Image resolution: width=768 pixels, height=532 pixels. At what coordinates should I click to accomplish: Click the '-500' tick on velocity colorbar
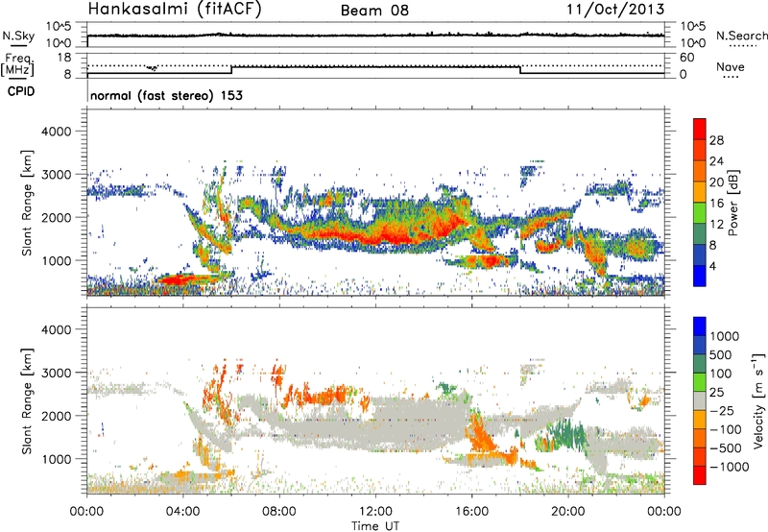point(725,447)
